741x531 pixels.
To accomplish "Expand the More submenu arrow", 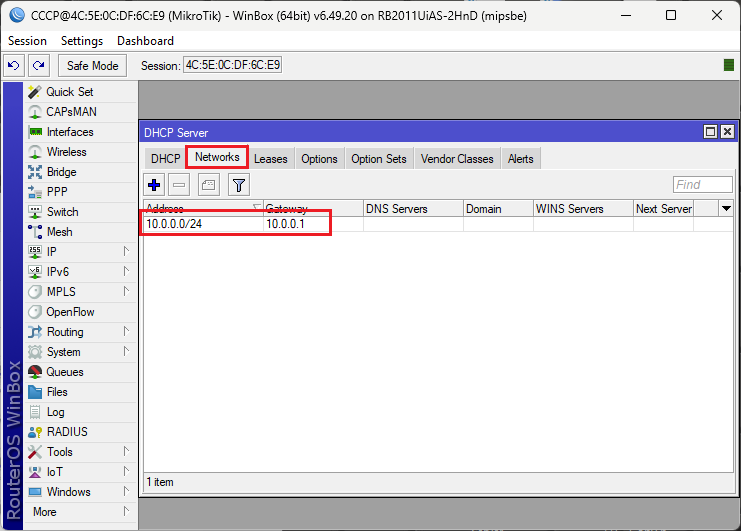I will [126, 511].
